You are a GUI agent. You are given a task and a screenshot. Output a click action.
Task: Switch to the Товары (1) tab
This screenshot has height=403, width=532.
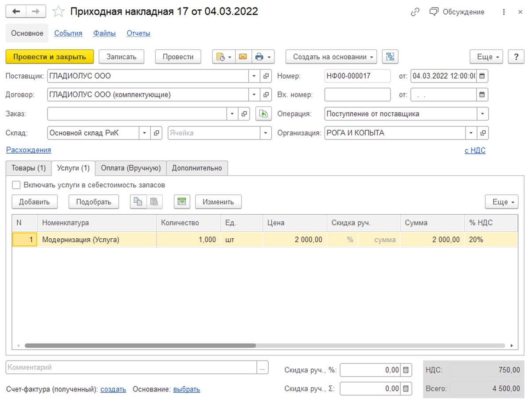click(x=29, y=168)
